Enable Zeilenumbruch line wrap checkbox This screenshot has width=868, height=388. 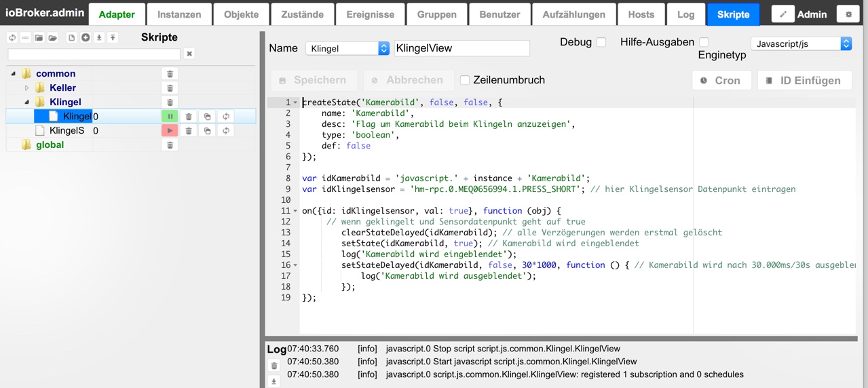pos(465,80)
